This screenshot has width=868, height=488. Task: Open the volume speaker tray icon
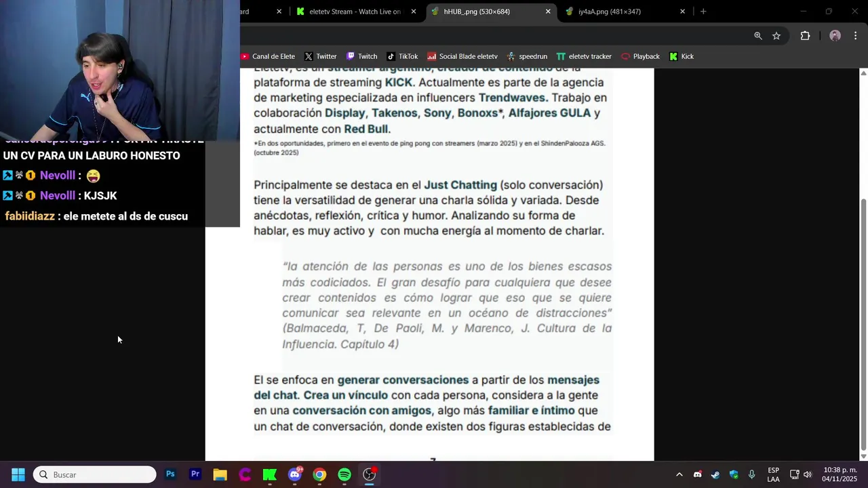[807, 474]
